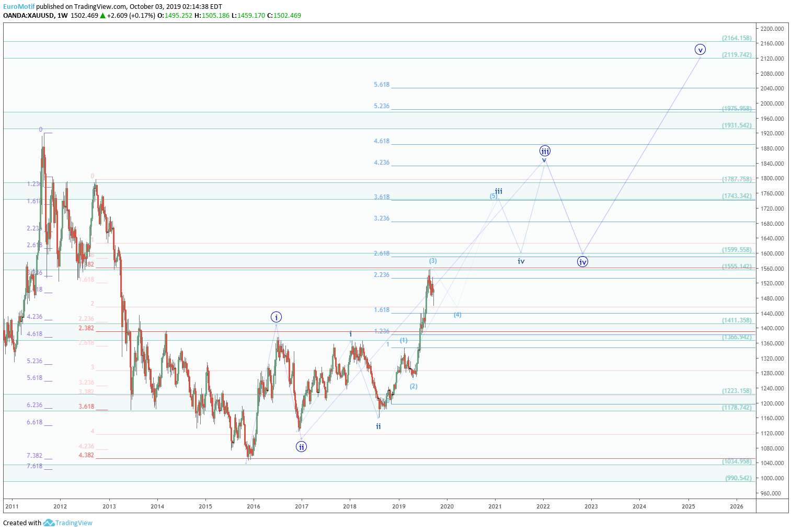Select the 1W timeframe label
The image size is (792, 532).
[63, 16]
